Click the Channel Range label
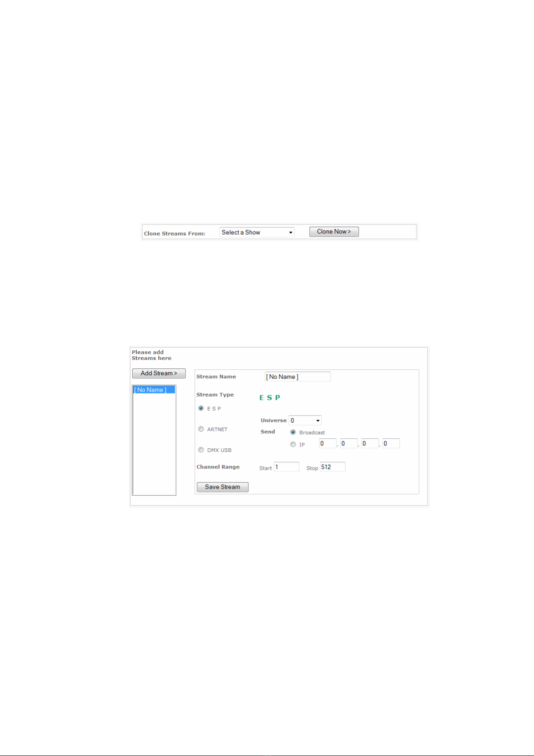This screenshot has width=534, height=756. [x=218, y=467]
